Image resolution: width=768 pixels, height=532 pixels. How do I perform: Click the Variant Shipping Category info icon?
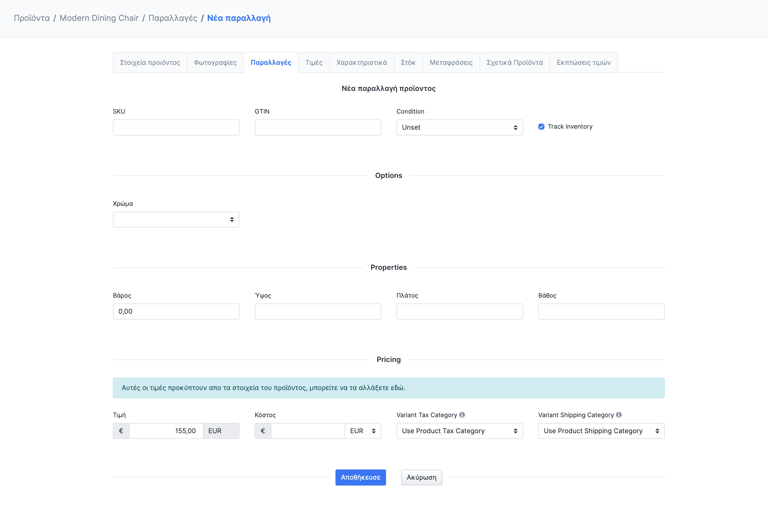click(619, 415)
